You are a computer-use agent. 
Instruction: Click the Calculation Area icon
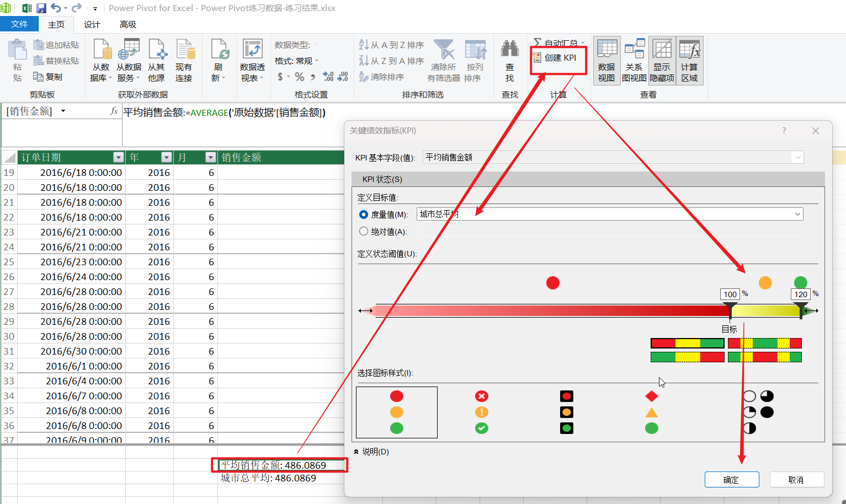click(x=690, y=57)
